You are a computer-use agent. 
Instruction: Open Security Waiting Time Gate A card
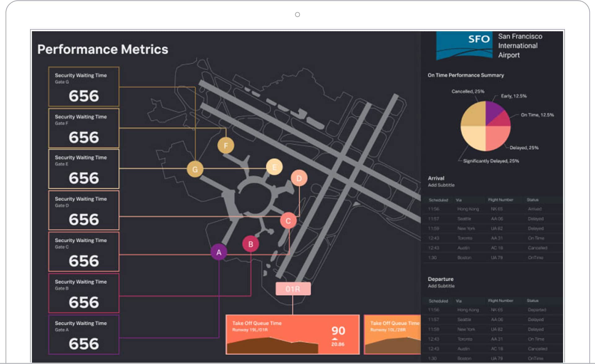[84, 335]
